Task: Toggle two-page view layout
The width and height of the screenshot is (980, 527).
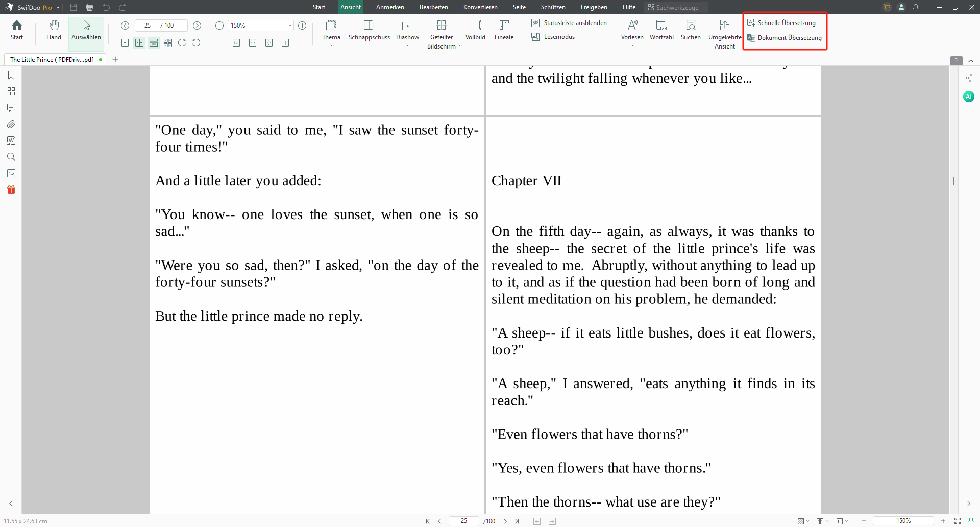Action: tap(139, 43)
